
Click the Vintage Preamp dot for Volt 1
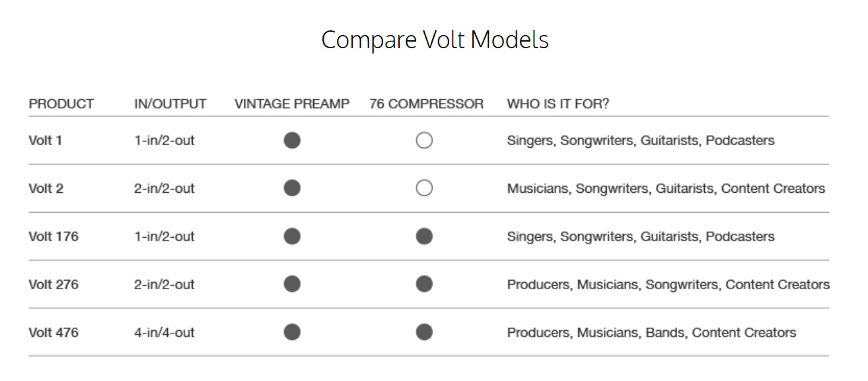292,140
